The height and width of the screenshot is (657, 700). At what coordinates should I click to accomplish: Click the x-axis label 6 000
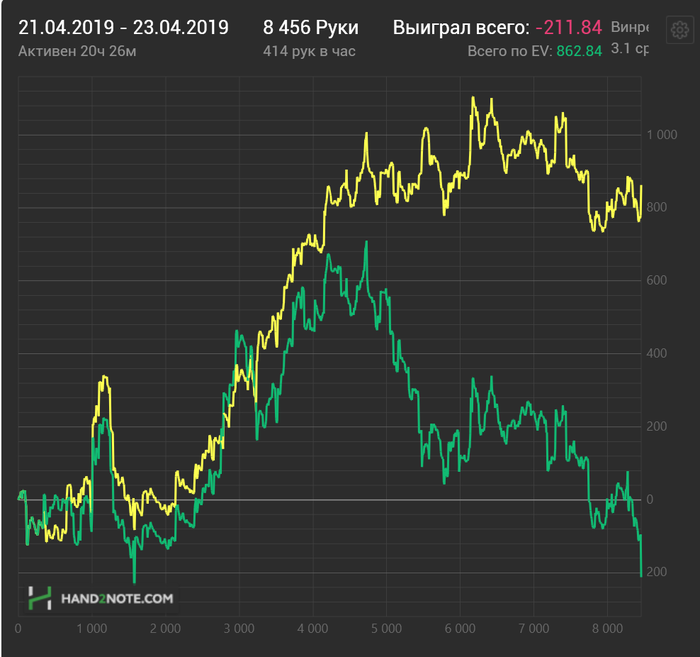pos(460,628)
